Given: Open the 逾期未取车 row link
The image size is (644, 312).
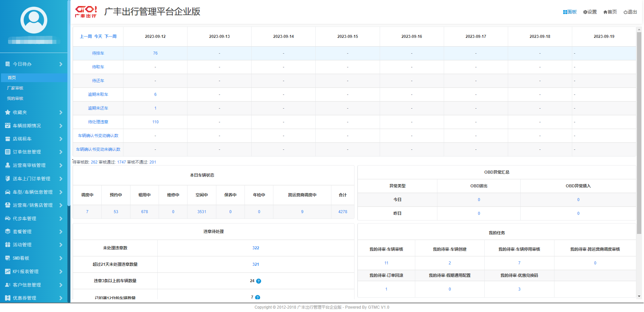Looking at the screenshot, I should [x=98, y=95].
